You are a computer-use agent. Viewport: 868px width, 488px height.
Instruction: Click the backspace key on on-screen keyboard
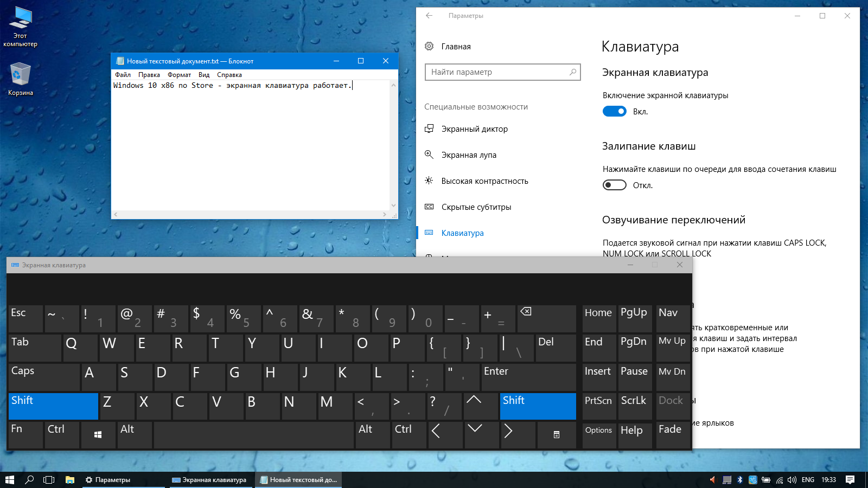pyautogui.click(x=546, y=319)
